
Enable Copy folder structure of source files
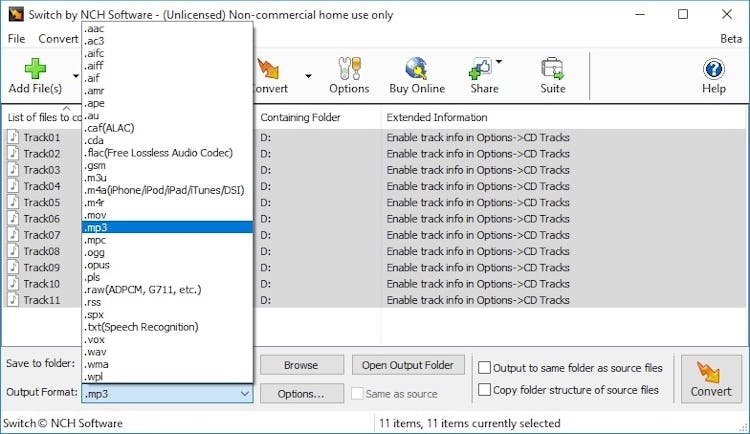[485, 389]
